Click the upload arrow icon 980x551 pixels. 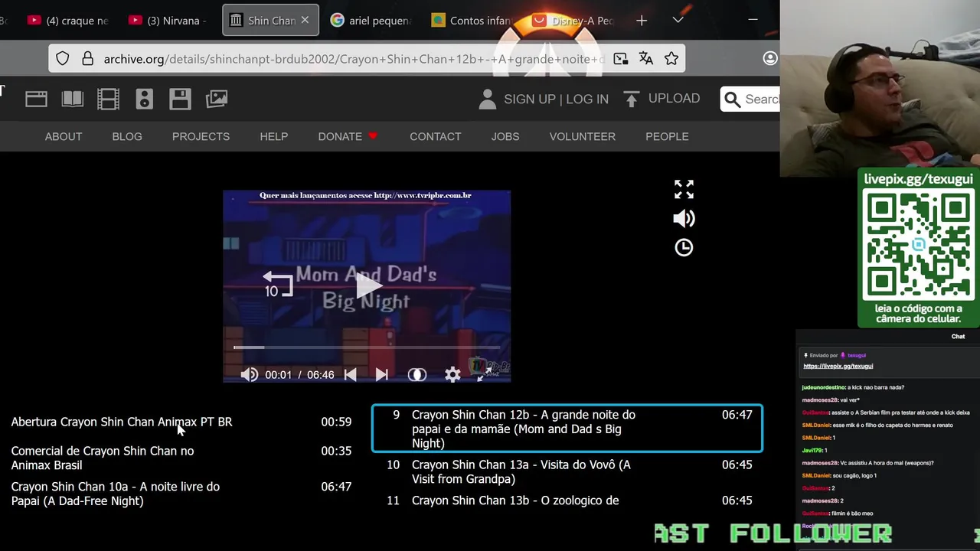[631, 99]
